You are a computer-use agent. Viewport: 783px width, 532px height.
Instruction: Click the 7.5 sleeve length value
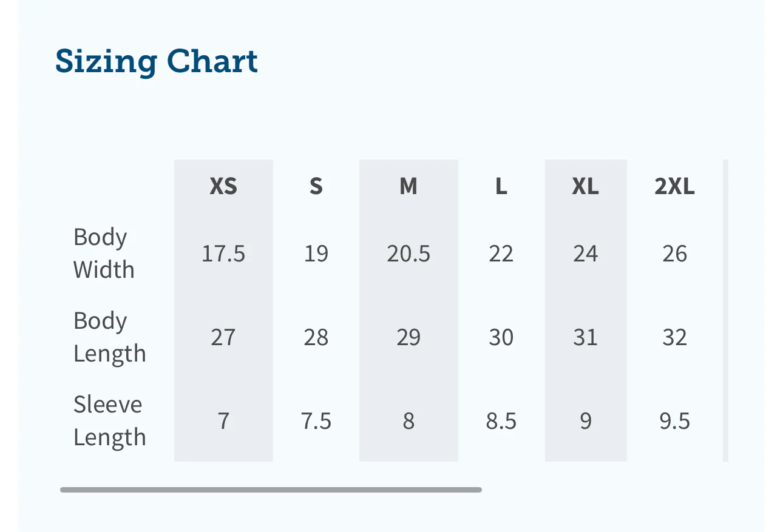(x=316, y=420)
